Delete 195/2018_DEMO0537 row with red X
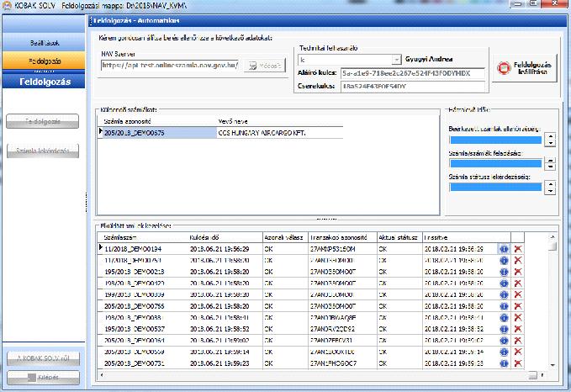The width and height of the screenshot is (571, 392). (517, 329)
